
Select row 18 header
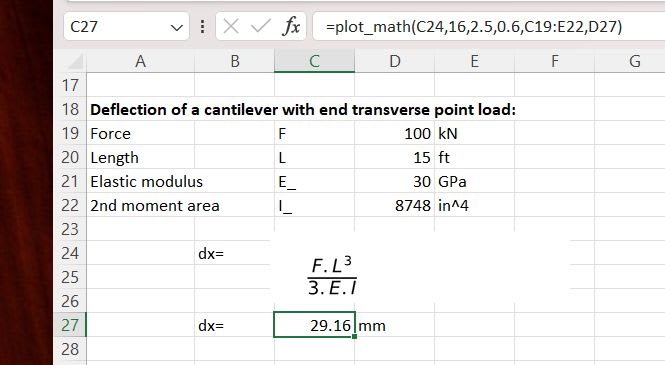[70, 109]
